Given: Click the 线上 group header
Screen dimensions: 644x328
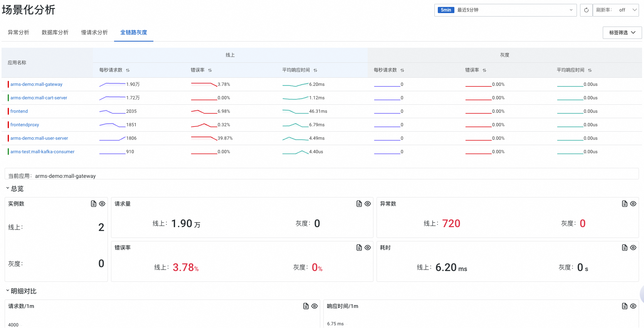Looking at the screenshot, I should pos(230,55).
